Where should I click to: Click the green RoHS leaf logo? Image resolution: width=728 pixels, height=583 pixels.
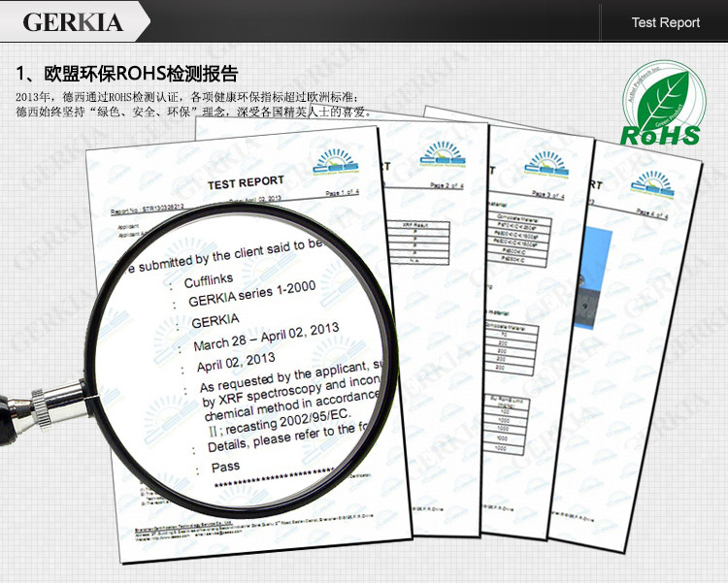[x=663, y=103]
